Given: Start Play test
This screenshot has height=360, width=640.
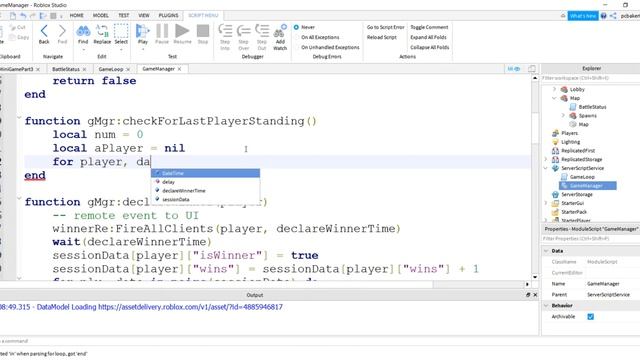Looking at the screenshot, I should (142, 34).
